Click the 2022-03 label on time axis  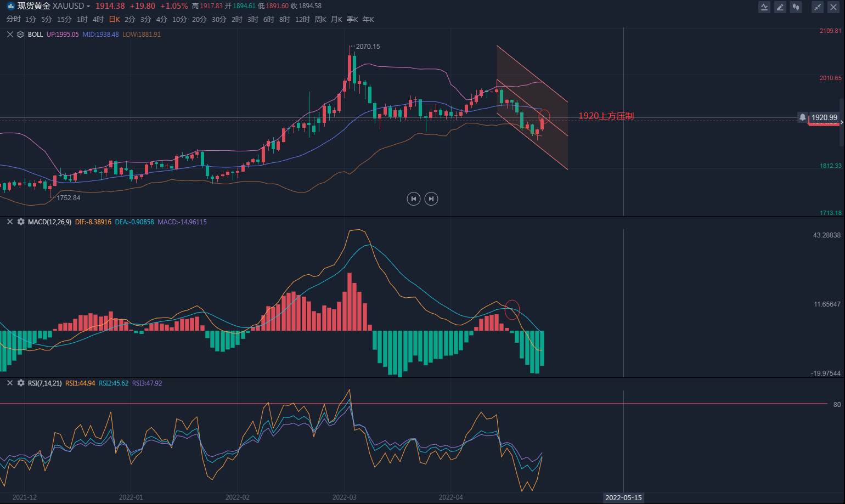click(x=345, y=497)
